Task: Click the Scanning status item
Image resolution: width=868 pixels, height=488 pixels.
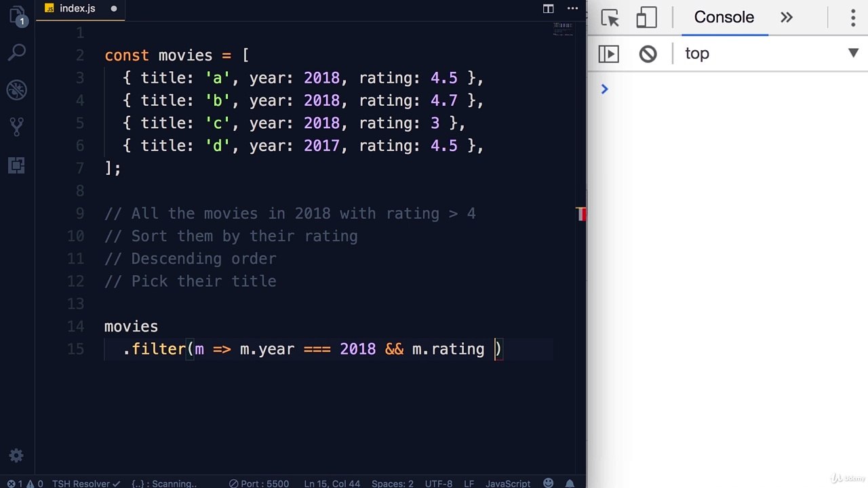Action: [x=163, y=483]
